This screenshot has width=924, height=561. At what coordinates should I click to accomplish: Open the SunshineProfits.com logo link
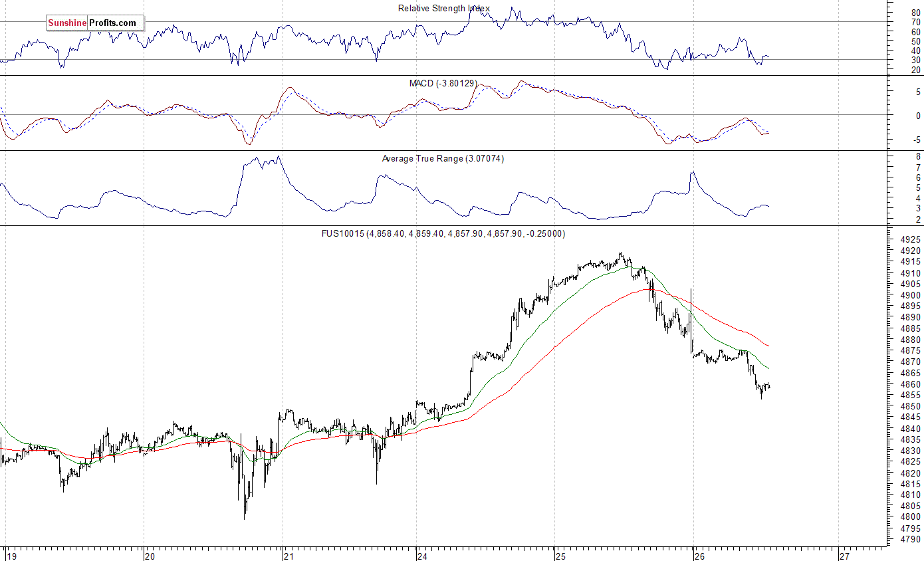(x=94, y=23)
